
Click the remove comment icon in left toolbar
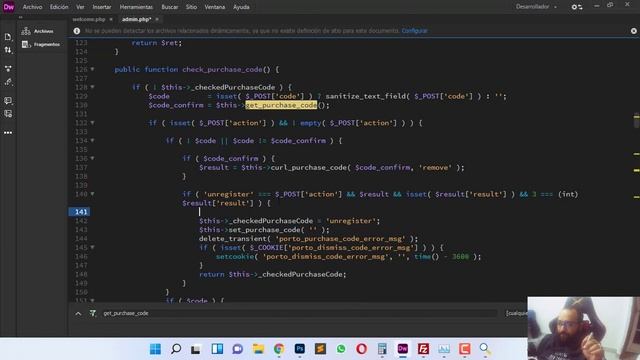[8, 114]
